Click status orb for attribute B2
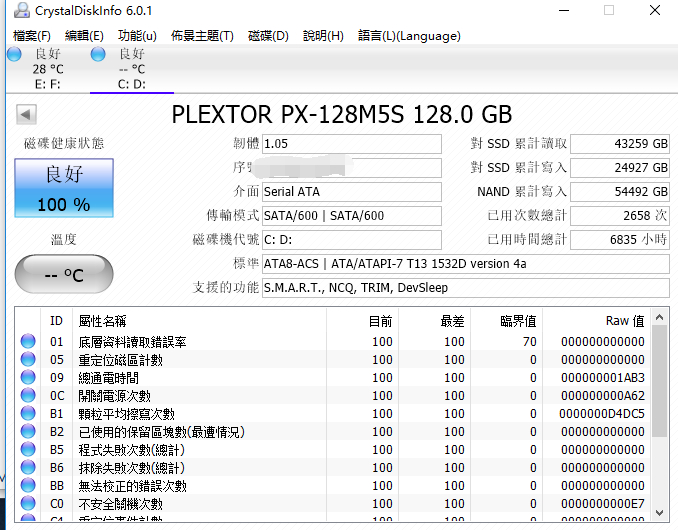 [x=28, y=431]
